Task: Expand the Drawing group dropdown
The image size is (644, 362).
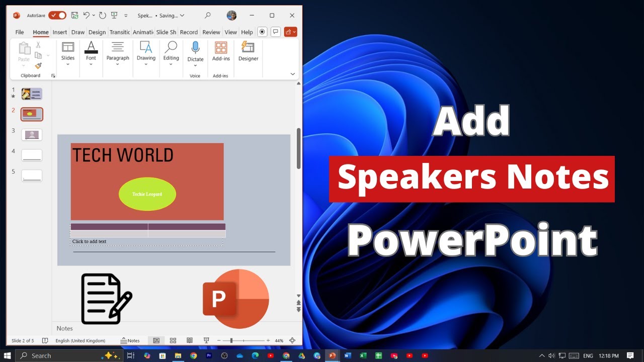Action: (146, 64)
